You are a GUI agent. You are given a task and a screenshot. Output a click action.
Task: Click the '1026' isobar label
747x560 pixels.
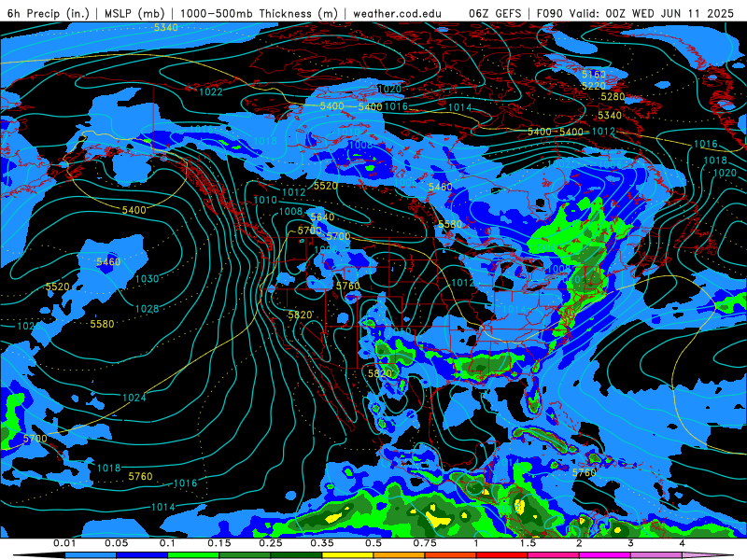click(29, 326)
